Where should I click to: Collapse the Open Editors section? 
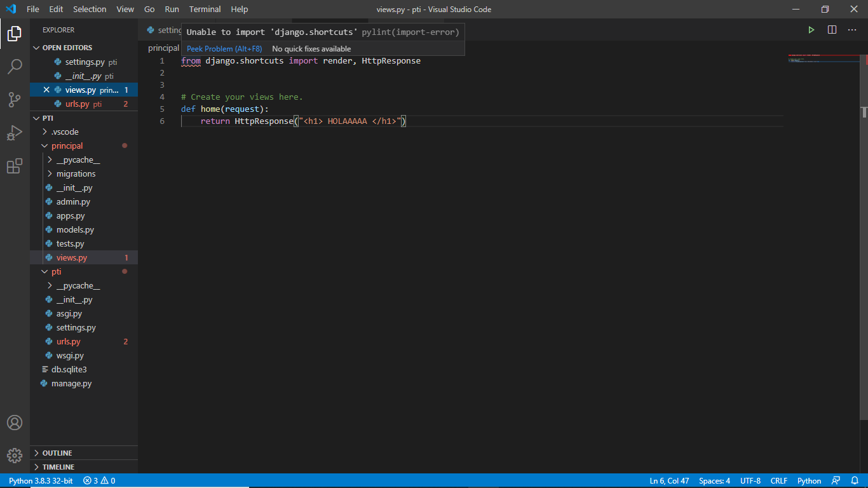click(x=84, y=48)
